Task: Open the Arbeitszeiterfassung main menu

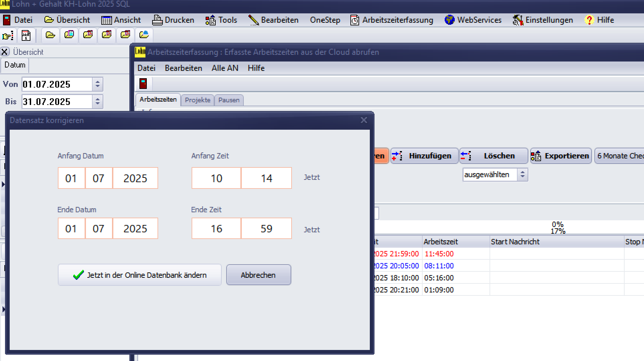Action: (x=392, y=20)
